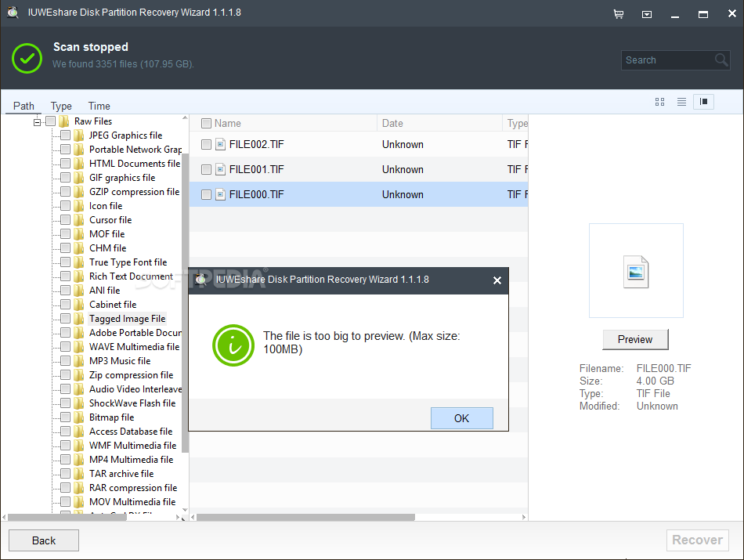Click the tree vertical scrollbar thumb
The image size is (744, 560).
click(185, 303)
